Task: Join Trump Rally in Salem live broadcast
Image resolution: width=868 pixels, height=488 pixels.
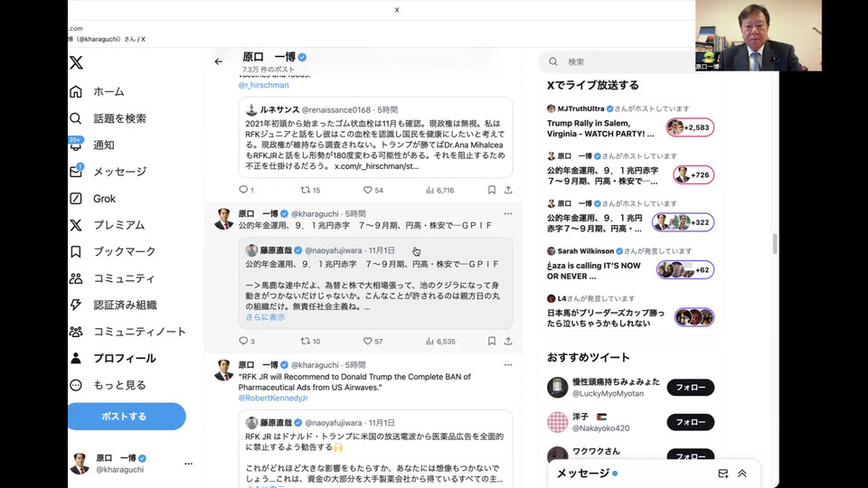Action: [x=600, y=128]
